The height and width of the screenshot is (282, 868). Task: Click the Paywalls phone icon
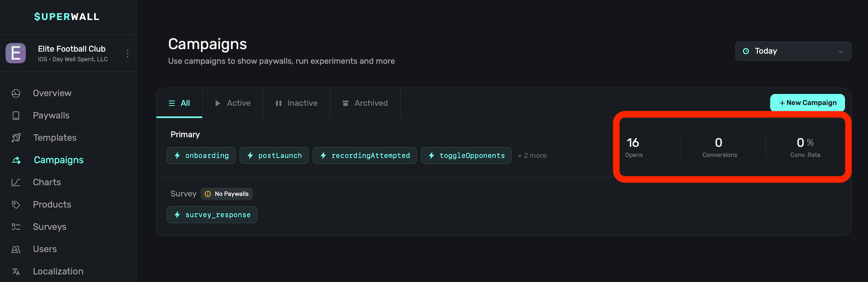(16, 116)
